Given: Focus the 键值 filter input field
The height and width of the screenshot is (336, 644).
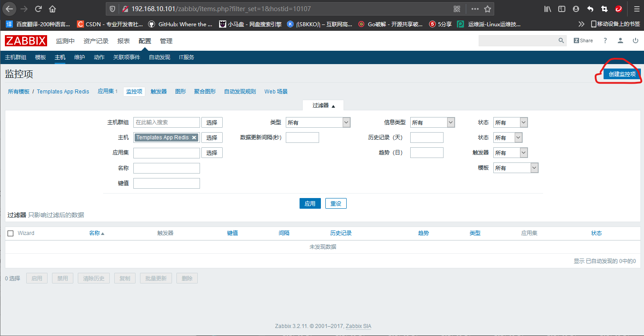Looking at the screenshot, I should pyautogui.click(x=167, y=183).
